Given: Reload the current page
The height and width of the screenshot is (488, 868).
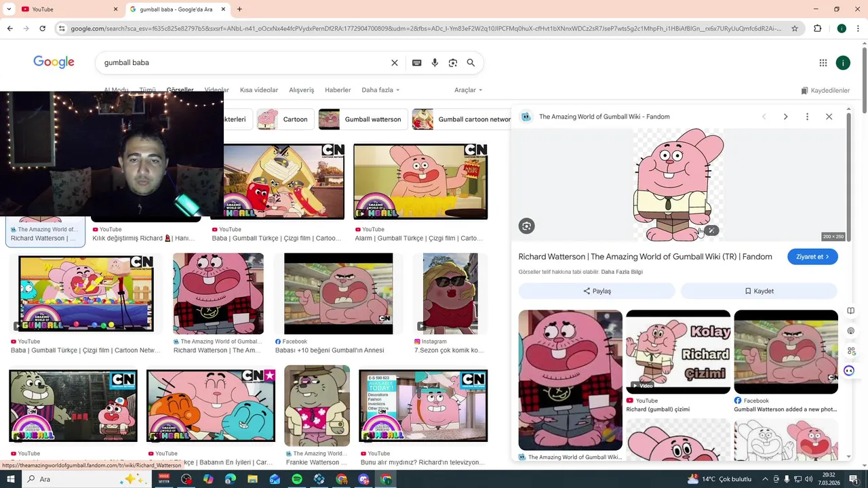Looking at the screenshot, I should (42, 28).
